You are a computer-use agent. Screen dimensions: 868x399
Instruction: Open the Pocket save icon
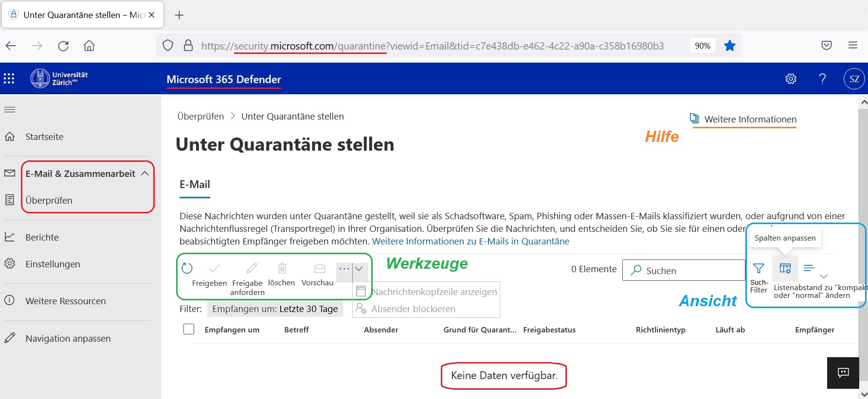827,45
